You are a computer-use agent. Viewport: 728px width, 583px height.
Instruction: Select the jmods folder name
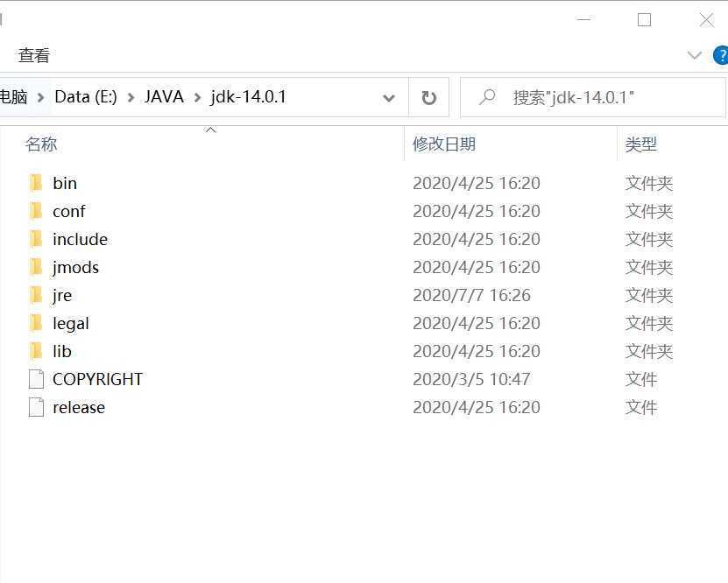[75, 268]
